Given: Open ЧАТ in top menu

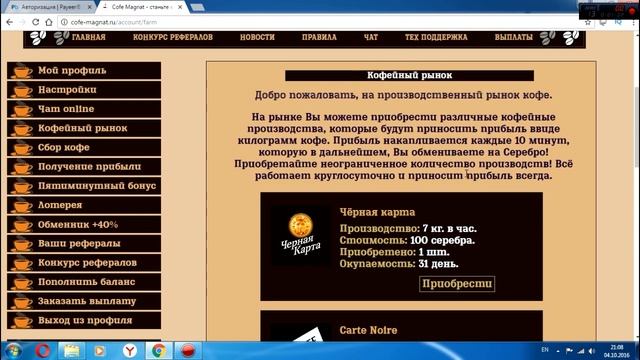Looking at the screenshot, I should click(x=371, y=37).
